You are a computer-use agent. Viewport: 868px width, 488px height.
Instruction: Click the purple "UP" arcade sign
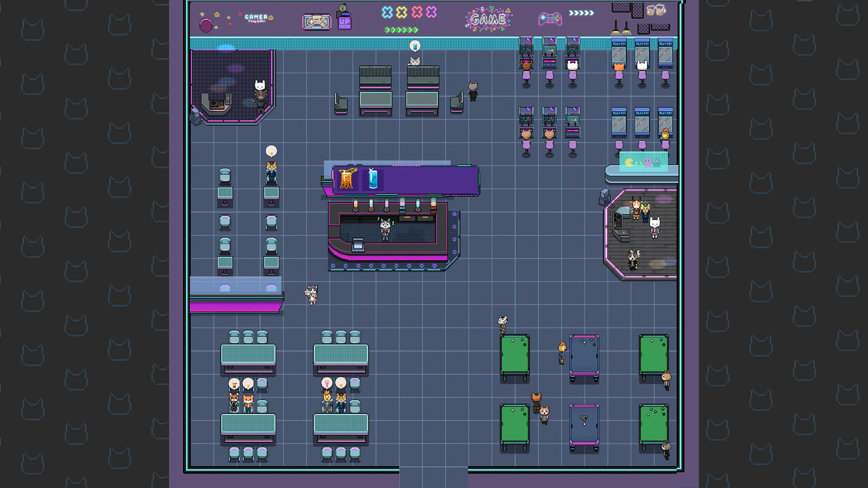click(345, 23)
